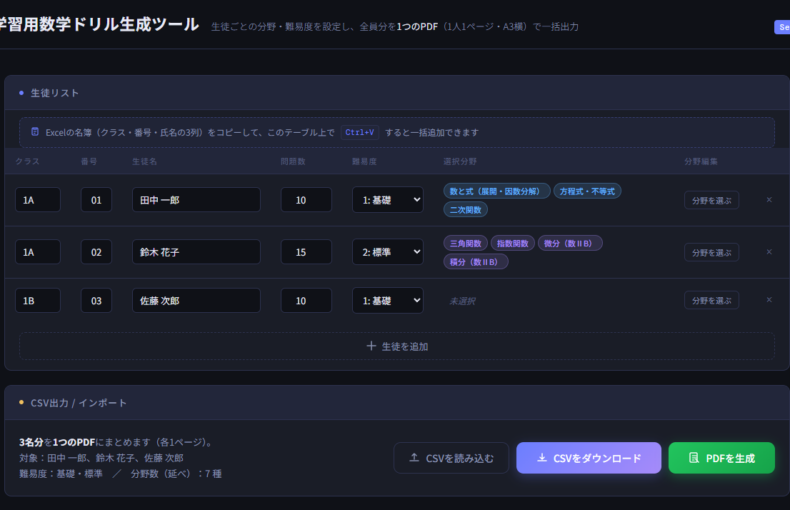Click the clipboard icon beside the Excel hint
790x510 pixels.
(x=35, y=132)
